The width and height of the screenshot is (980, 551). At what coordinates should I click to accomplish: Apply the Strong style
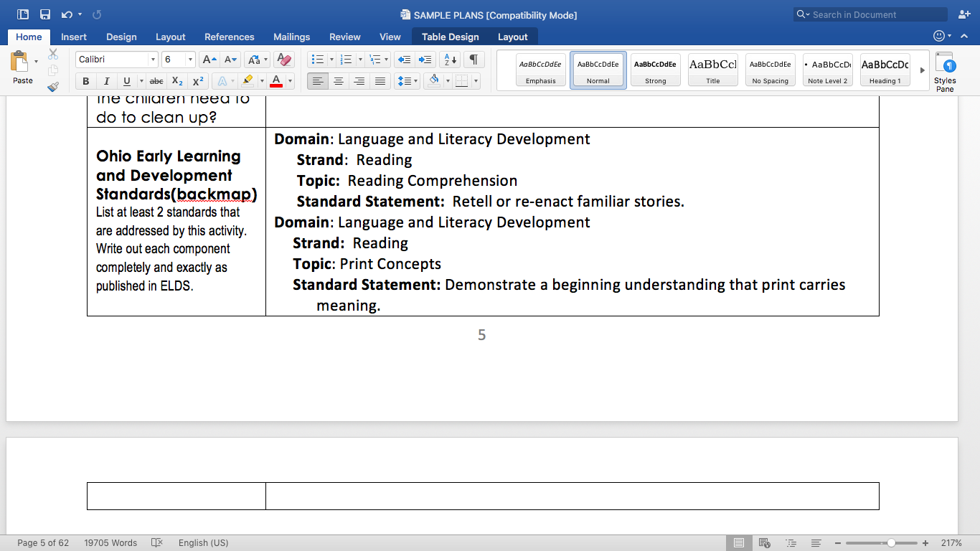pyautogui.click(x=656, y=70)
